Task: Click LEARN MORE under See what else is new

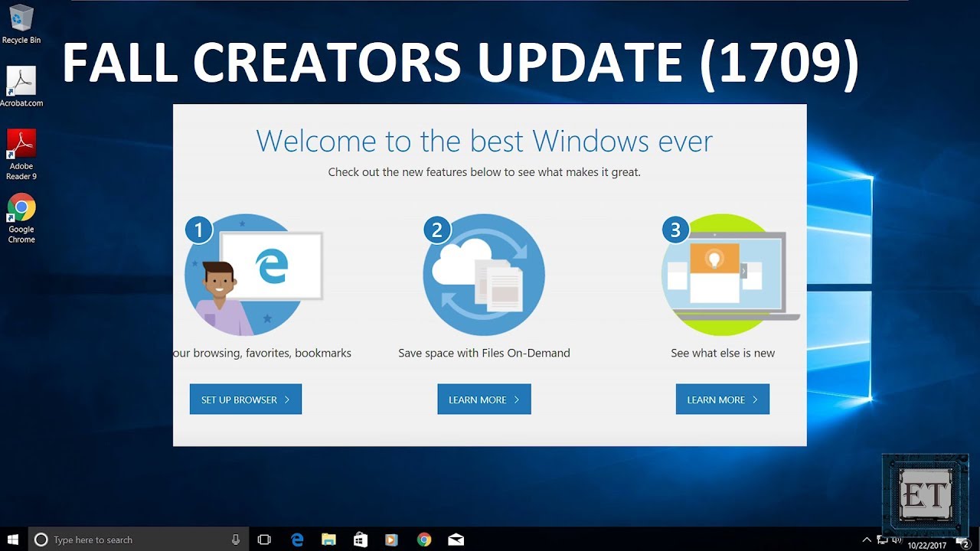Action: [x=723, y=399]
